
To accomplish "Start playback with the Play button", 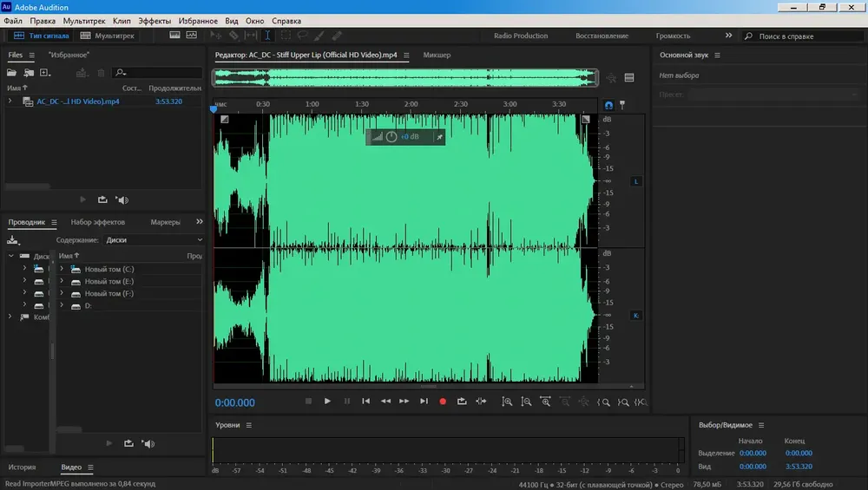I will point(327,401).
